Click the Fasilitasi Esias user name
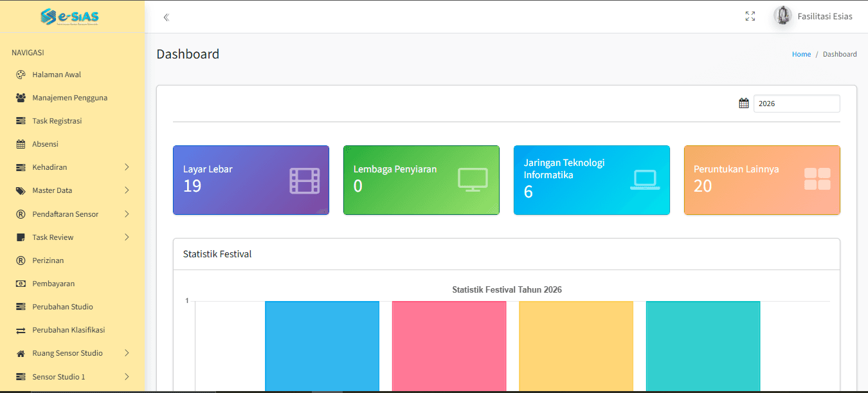868x393 pixels. pyautogui.click(x=825, y=17)
